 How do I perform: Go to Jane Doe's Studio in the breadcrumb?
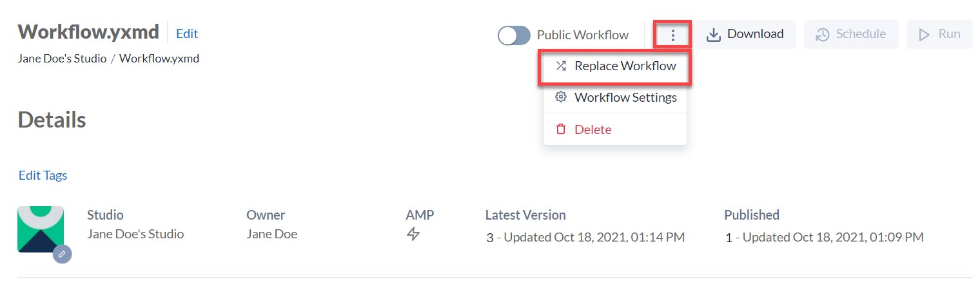62,59
